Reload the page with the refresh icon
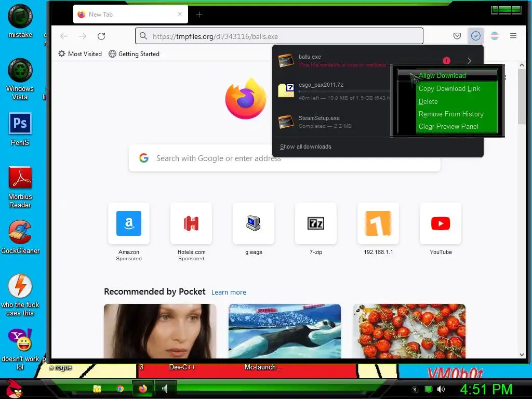Viewport: 532px width, 399px height. pyautogui.click(x=101, y=36)
